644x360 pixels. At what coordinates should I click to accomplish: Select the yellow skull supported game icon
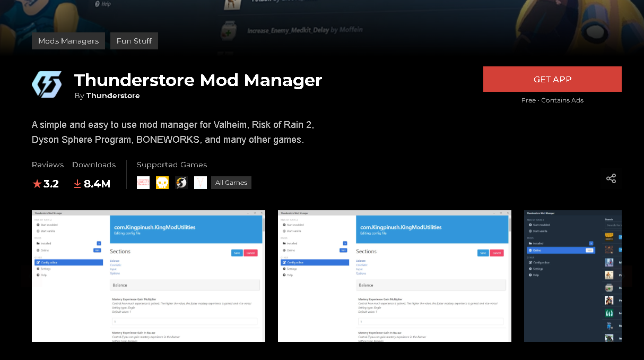pyautogui.click(x=162, y=183)
